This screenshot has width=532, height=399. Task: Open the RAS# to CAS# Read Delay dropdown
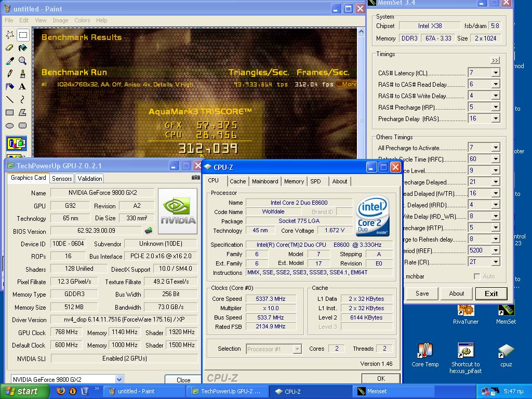coord(496,85)
